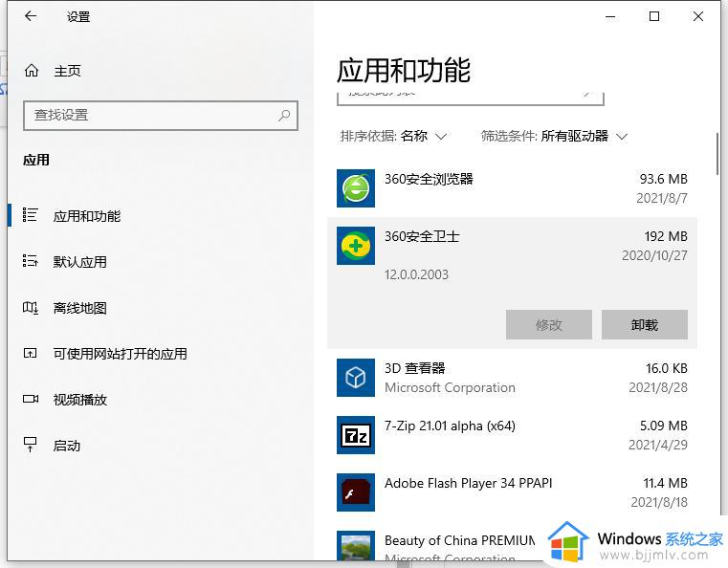
Task: Click the Beauty of China thumbnail icon
Action: [x=356, y=546]
